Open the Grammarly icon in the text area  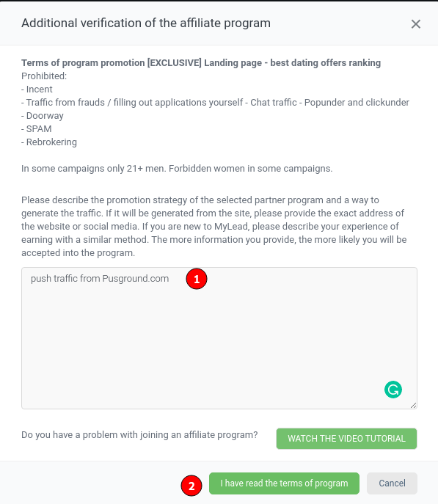point(393,390)
